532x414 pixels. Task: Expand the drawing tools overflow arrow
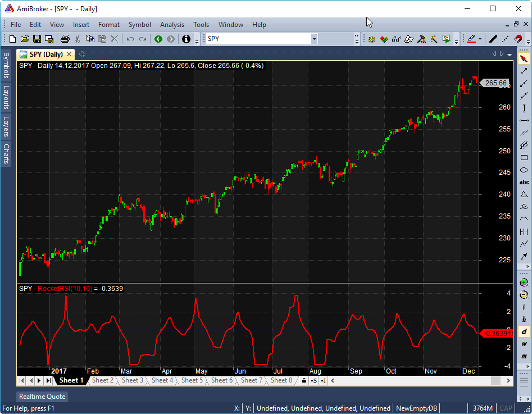coord(528,266)
